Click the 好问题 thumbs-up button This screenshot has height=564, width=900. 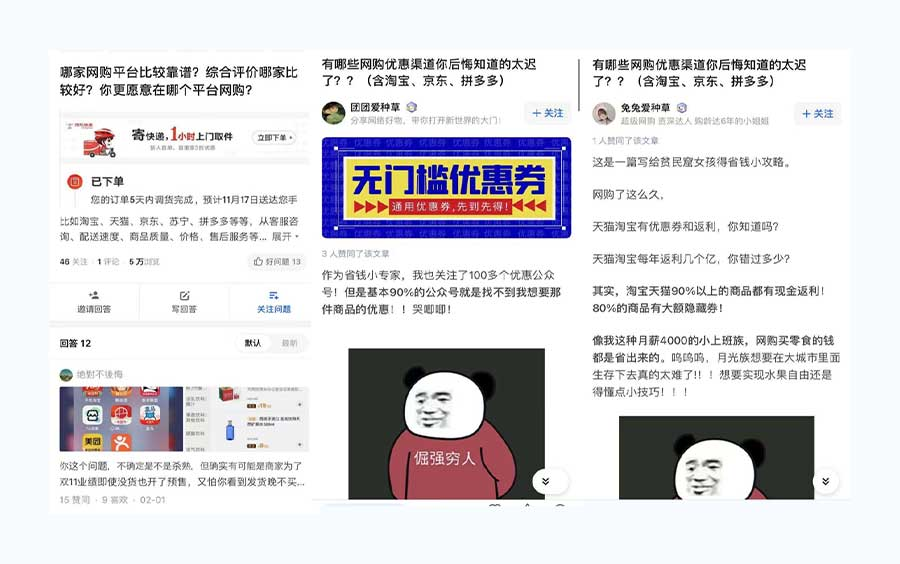[278, 262]
